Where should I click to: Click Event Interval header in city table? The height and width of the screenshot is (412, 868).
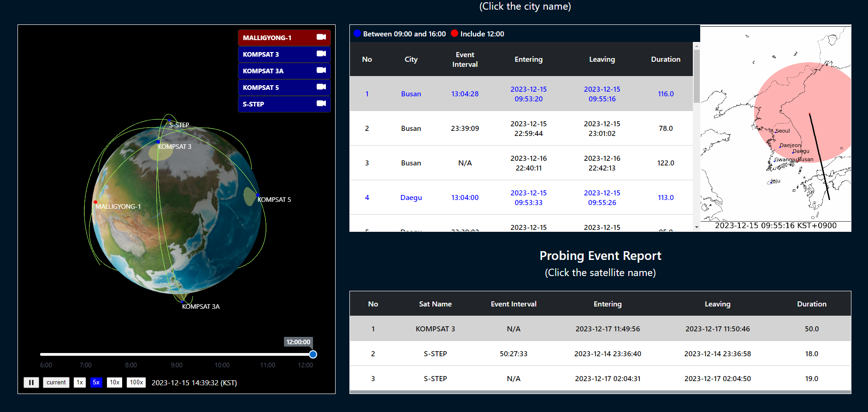point(465,59)
